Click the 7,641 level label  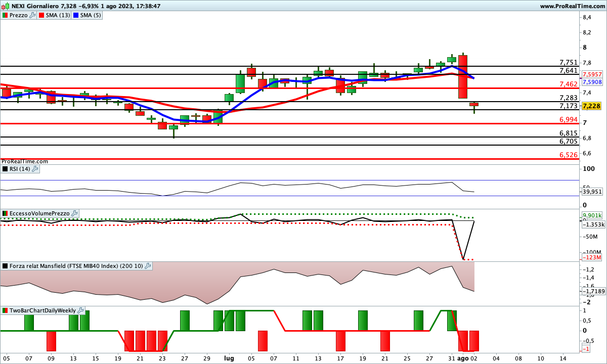569,70
